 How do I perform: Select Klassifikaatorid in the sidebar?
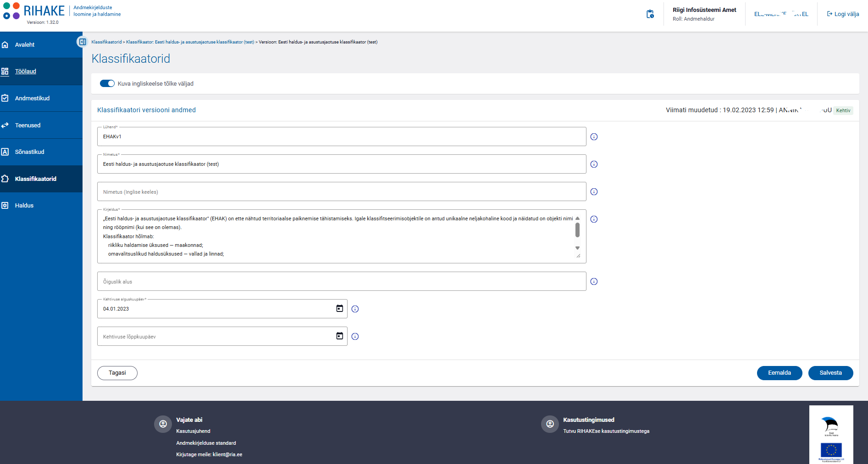41,179
